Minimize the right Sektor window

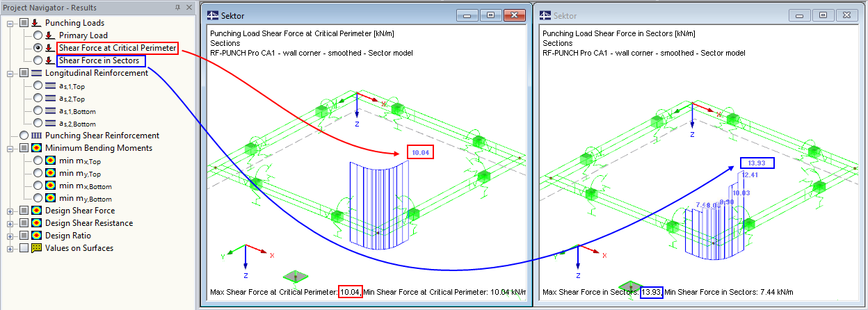800,15
